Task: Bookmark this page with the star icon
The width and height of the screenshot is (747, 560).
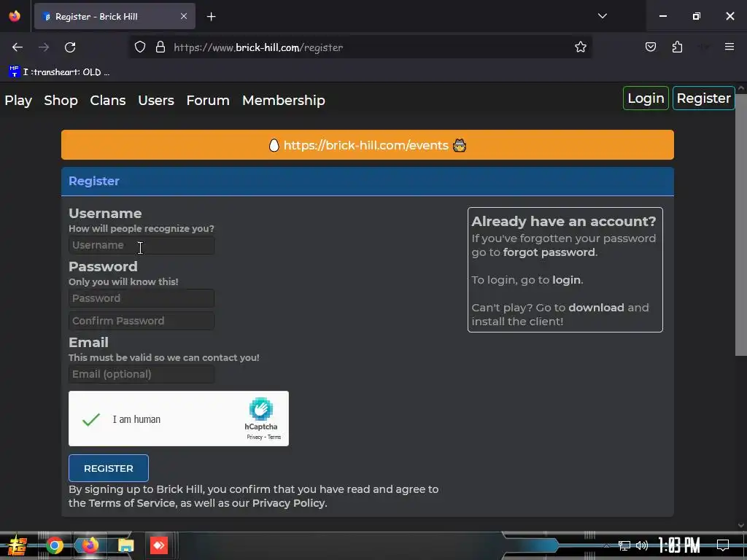Action: click(580, 47)
